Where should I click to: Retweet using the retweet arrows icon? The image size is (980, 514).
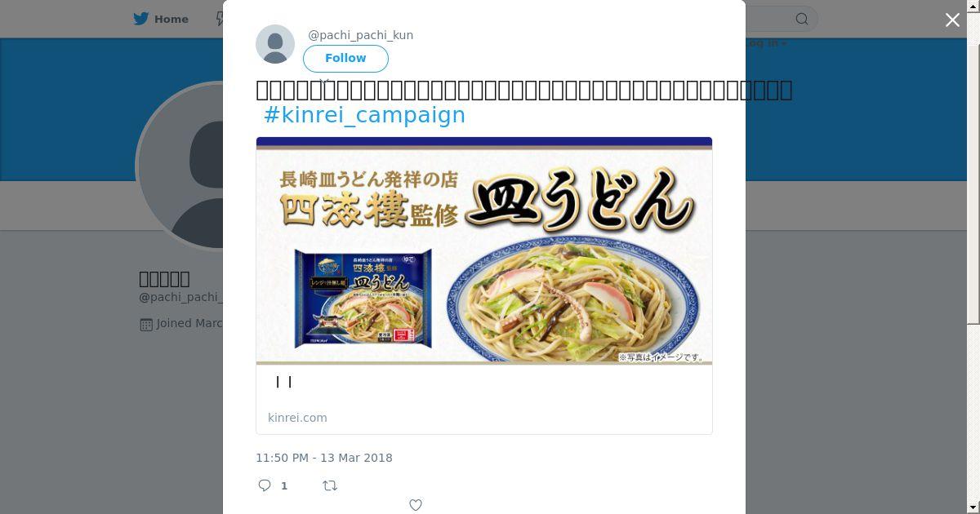330,485
